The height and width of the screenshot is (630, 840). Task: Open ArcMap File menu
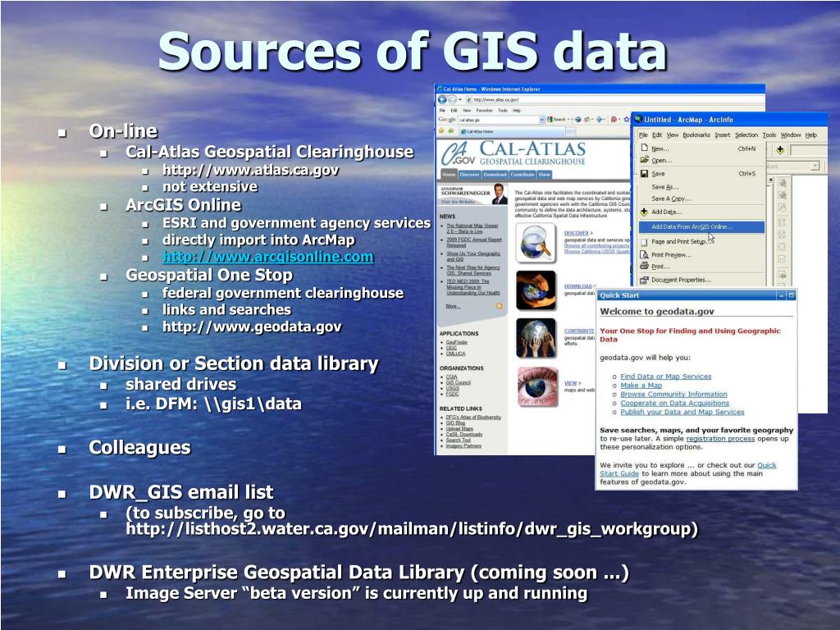(x=643, y=135)
